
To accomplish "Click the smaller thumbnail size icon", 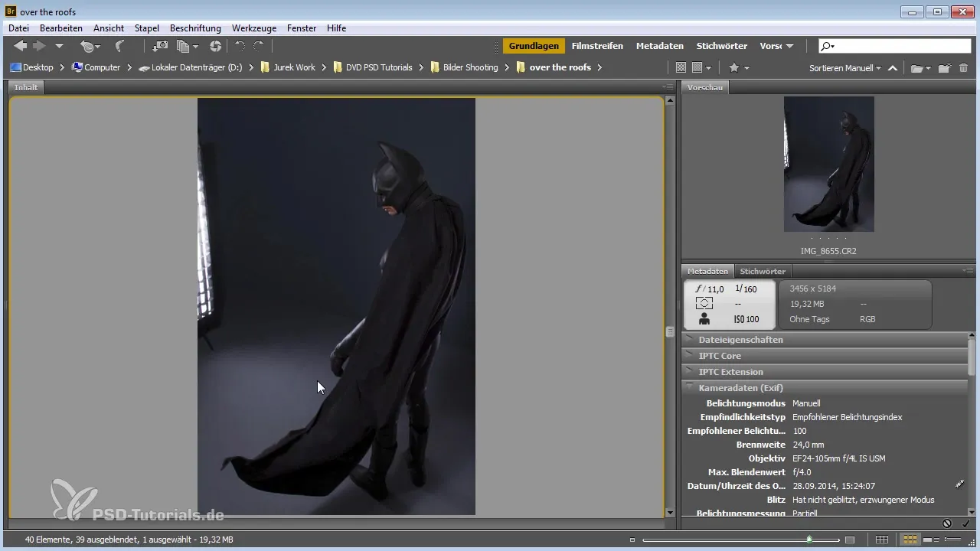I will click(x=632, y=540).
